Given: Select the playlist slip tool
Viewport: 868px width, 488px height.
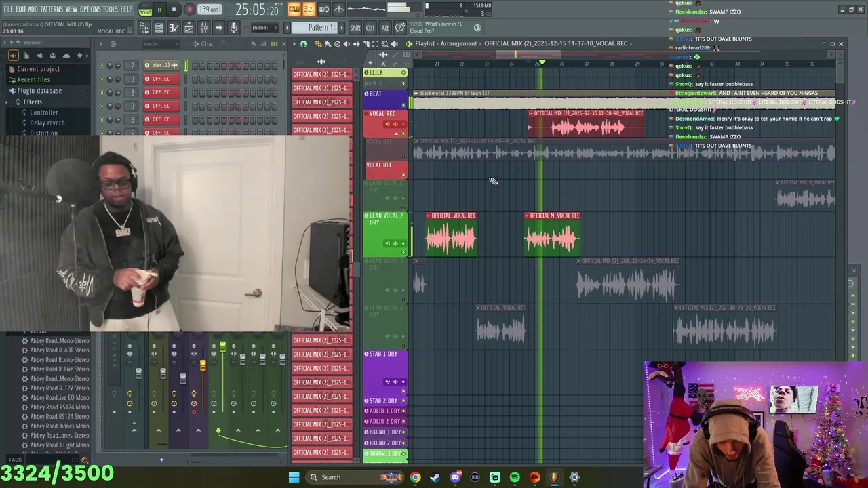Looking at the screenshot, I should coord(356,44).
